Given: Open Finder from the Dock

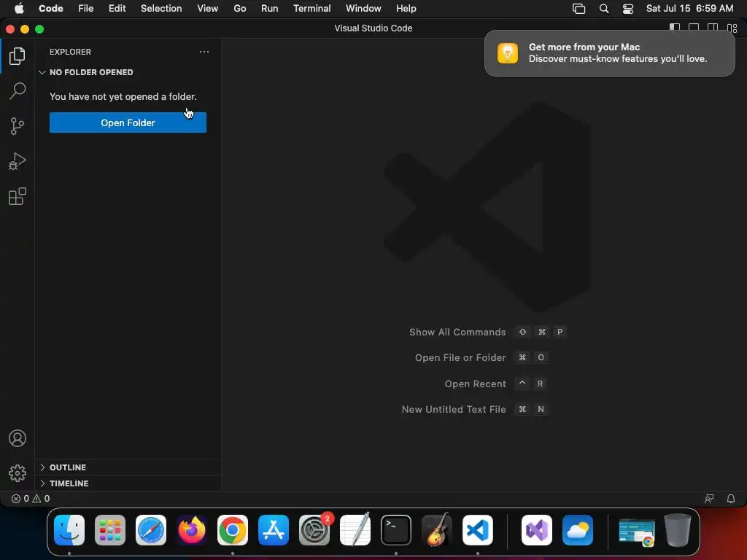Looking at the screenshot, I should [69, 530].
